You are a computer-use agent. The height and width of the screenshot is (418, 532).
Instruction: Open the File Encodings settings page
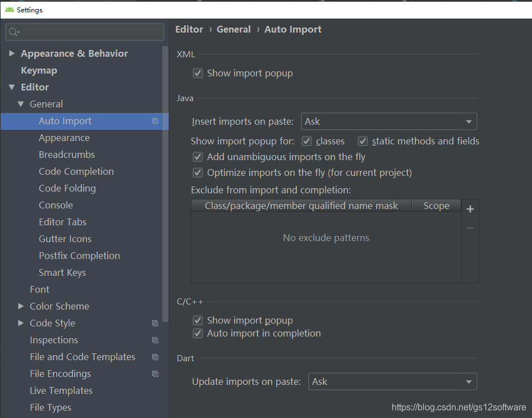[61, 374]
